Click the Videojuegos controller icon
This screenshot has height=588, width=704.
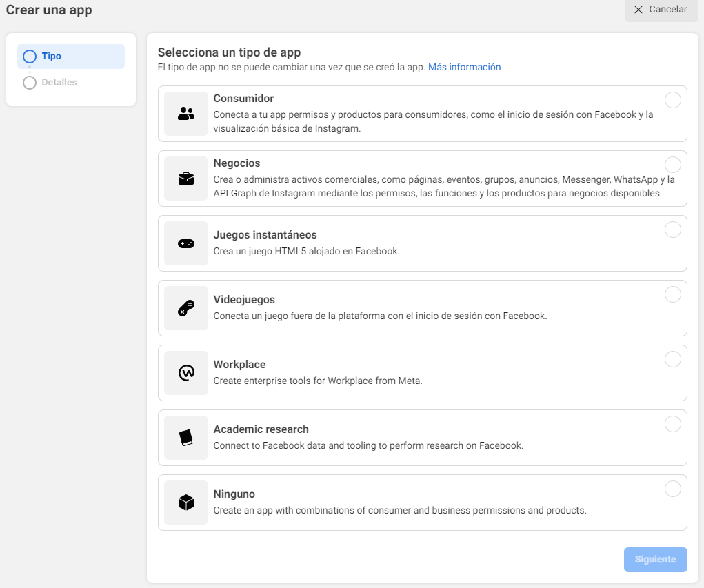point(186,308)
